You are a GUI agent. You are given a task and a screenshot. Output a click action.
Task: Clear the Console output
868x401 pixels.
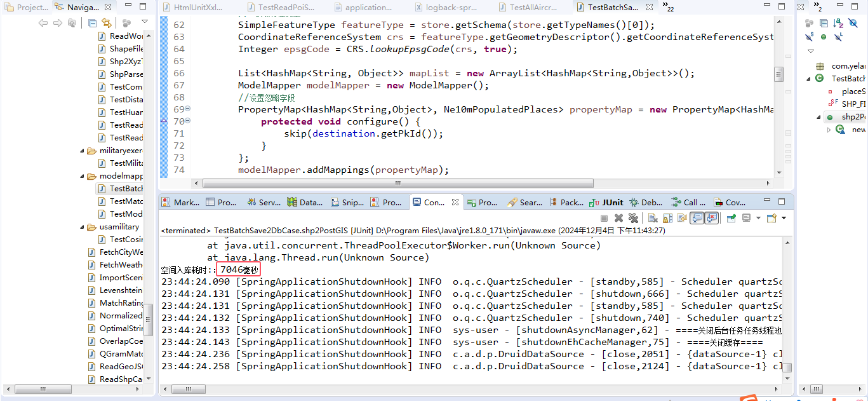652,218
